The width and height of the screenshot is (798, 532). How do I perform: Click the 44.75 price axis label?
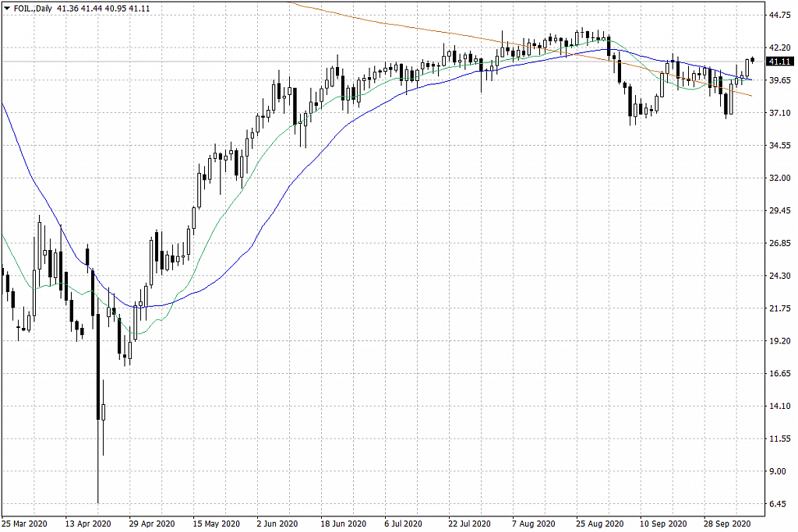point(780,16)
